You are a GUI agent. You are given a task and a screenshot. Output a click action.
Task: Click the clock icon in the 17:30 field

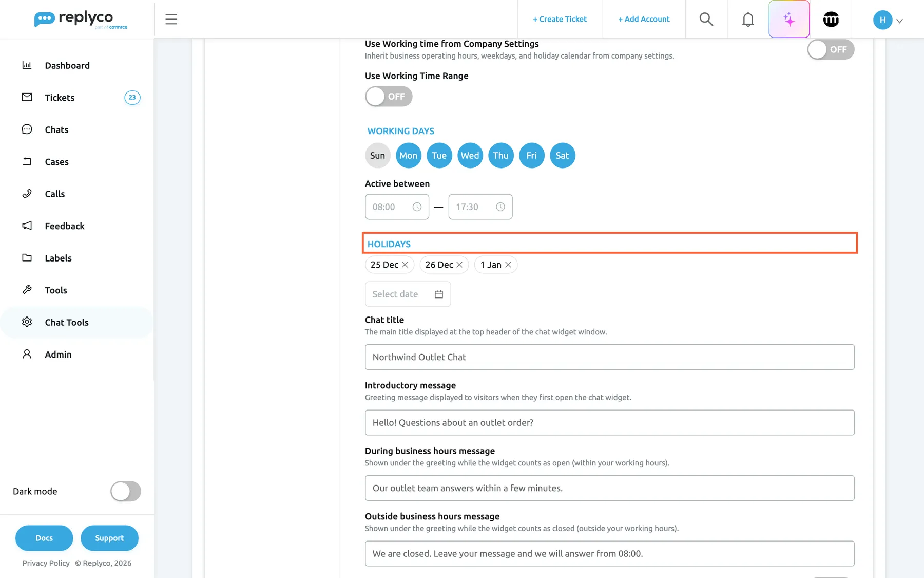click(x=500, y=207)
